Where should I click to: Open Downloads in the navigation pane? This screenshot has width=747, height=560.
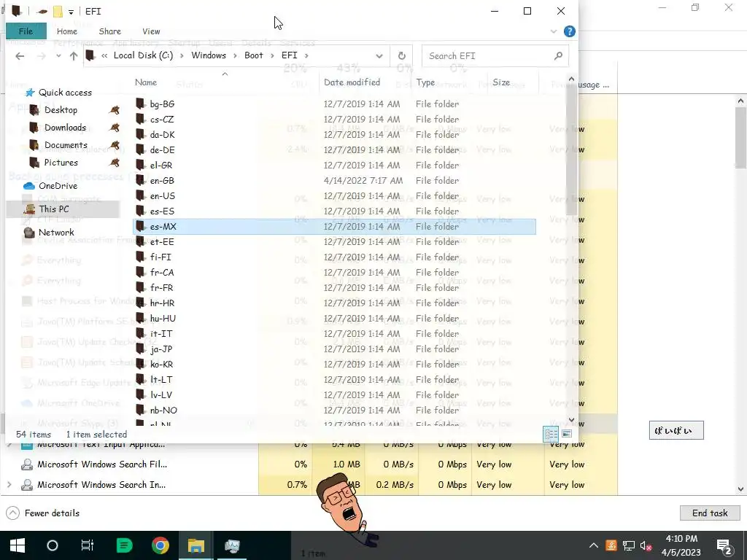[x=65, y=128]
